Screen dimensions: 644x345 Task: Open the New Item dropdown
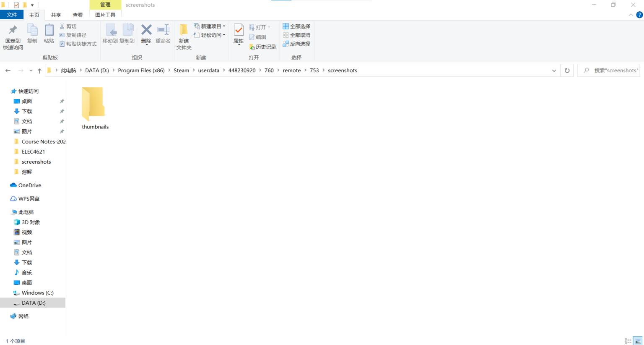pyautogui.click(x=210, y=26)
